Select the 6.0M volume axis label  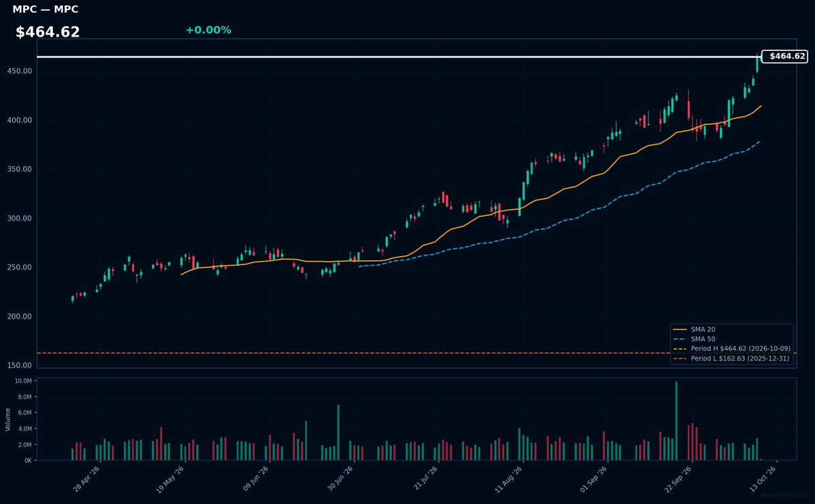pos(24,413)
